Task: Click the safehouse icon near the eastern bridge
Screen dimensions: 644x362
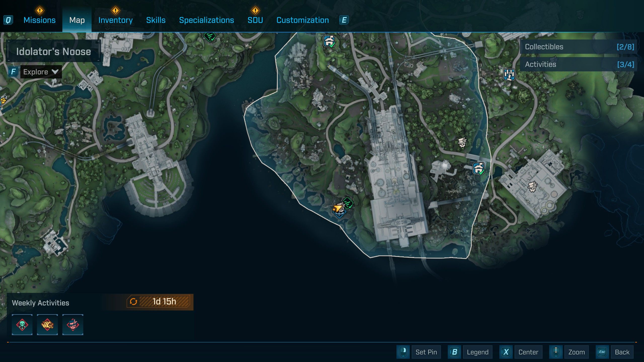Action: (478, 168)
